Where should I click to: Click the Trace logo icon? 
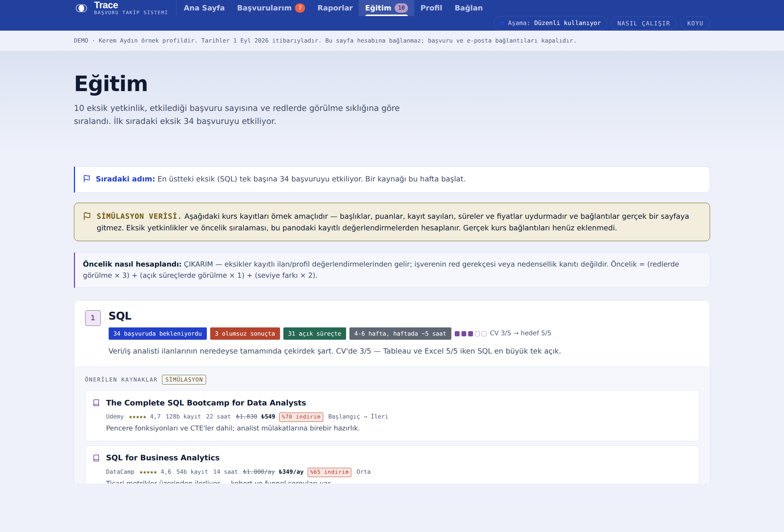click(81, 8)
